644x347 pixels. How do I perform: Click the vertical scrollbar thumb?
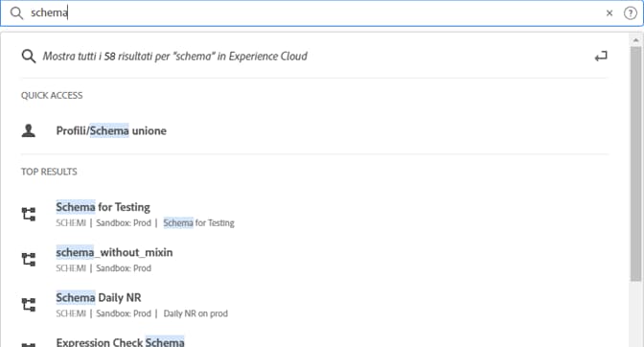(635, 164)
